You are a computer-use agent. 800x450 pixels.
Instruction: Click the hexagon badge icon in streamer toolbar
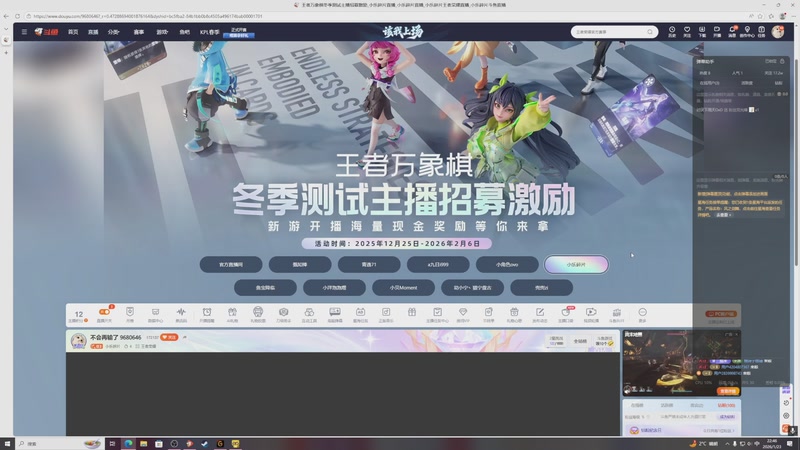[x=283, y=314]
